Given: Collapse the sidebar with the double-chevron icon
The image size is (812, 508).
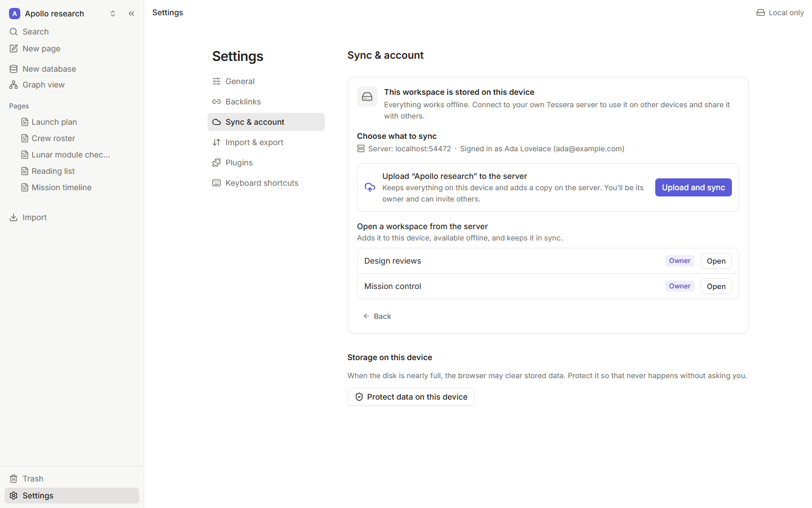Looking at the screenshot, I should [131, 14].
